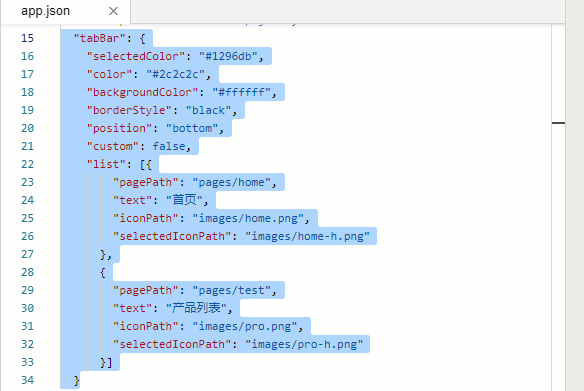
Task: Close the app.json tab
Action: (x=114, y=11)
